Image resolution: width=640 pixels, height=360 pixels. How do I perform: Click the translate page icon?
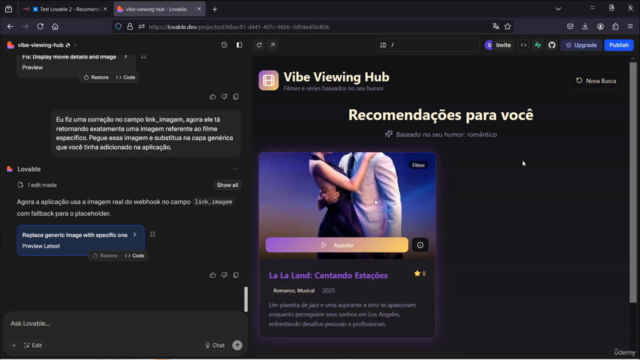pos(496,27)
